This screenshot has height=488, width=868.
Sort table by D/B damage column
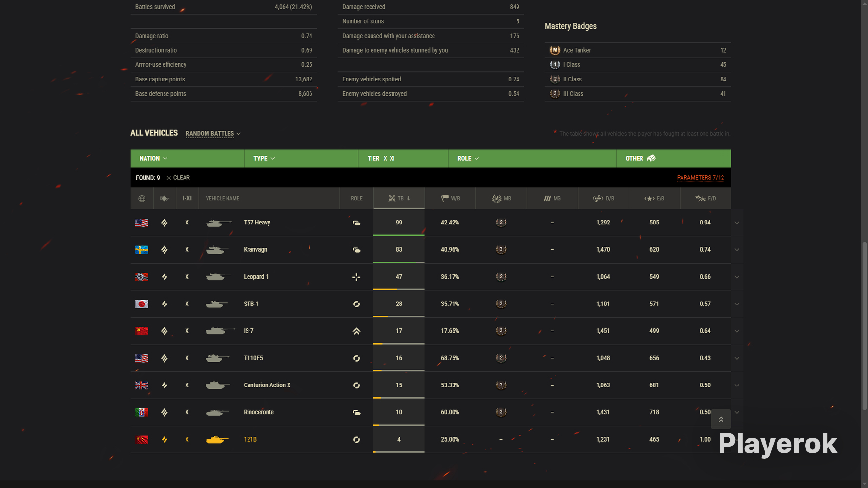[603, 199]
